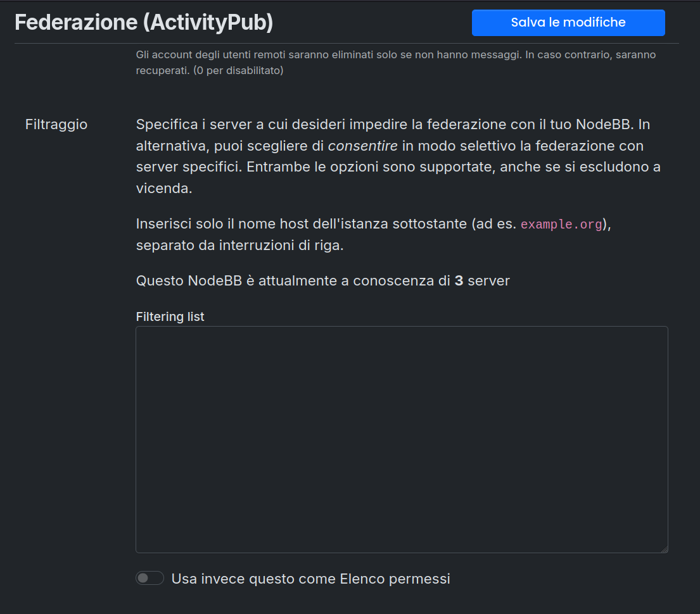Click the Federazione (ActivityPub) page heading
Viewport: 700px width, 614px height.
(144, 23)
